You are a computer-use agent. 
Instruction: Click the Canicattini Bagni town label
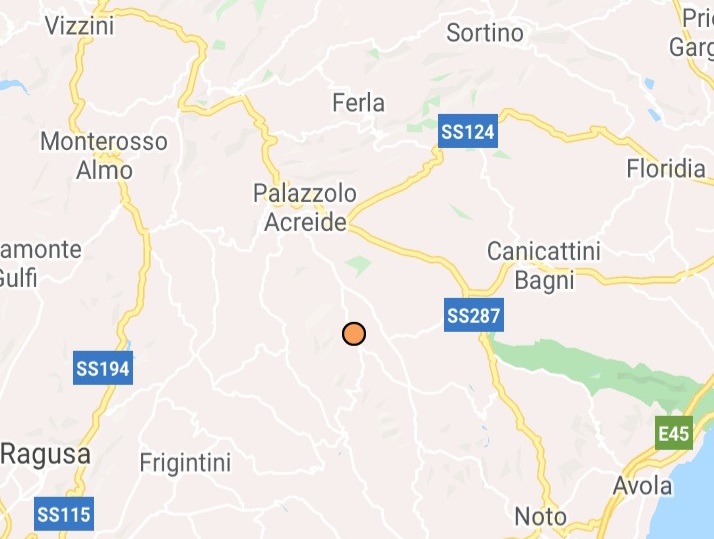(544, 265)
